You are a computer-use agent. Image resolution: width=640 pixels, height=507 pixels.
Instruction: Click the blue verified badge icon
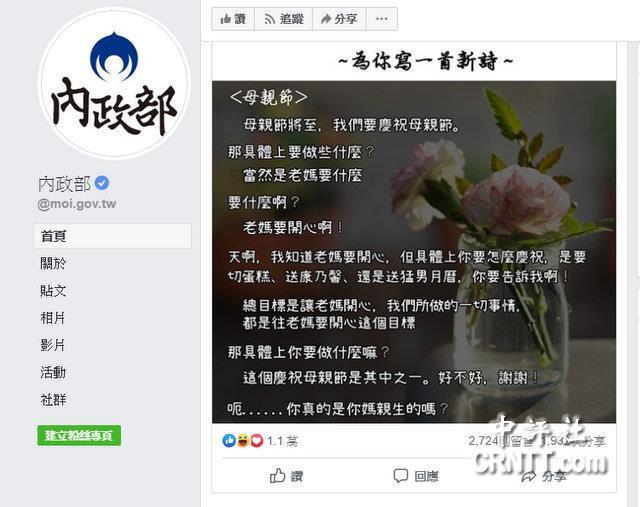(102, 183)
